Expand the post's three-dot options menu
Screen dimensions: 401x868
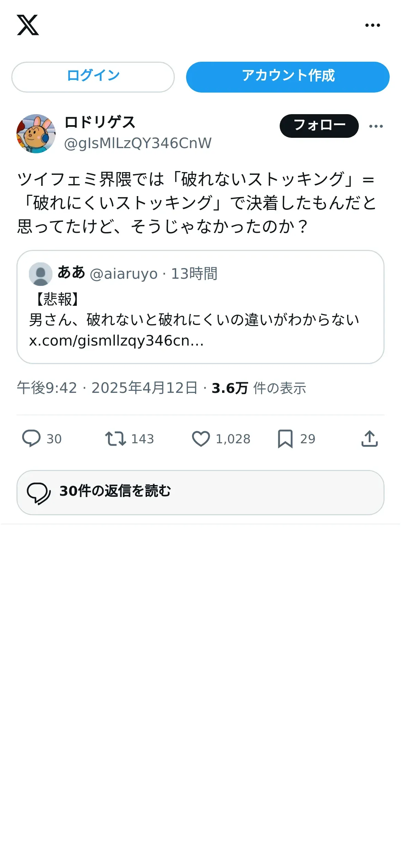coord(376,126)
